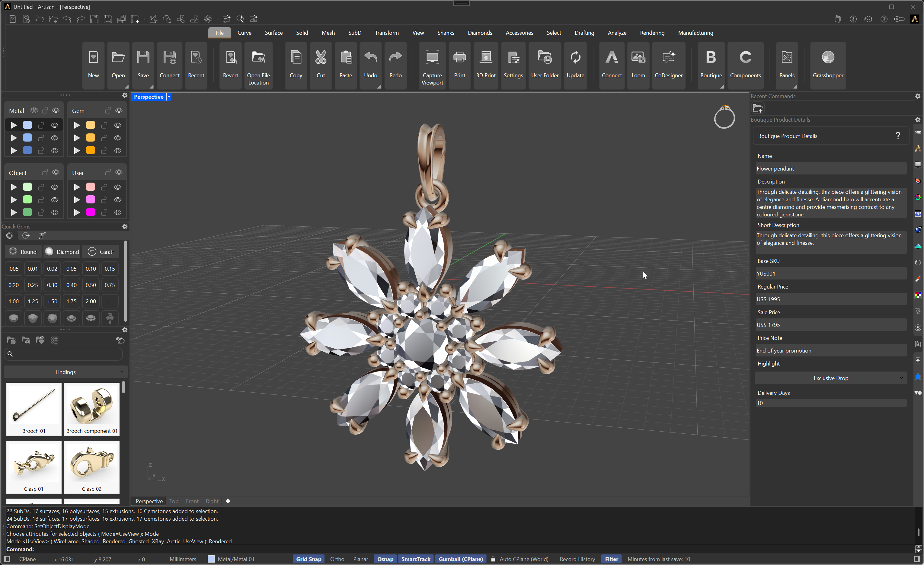Open the Perspective viewport dropdown arrow
Image resolution: width=924 pixels, height=565 pixels.
[x=169, y=97]
